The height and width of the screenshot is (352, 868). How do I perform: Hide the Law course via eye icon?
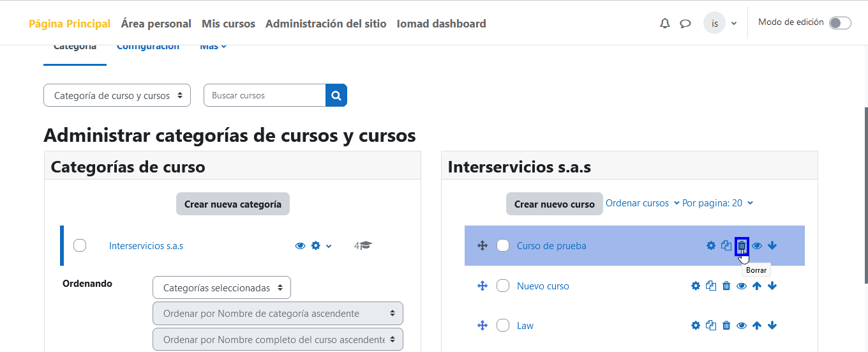742,326
